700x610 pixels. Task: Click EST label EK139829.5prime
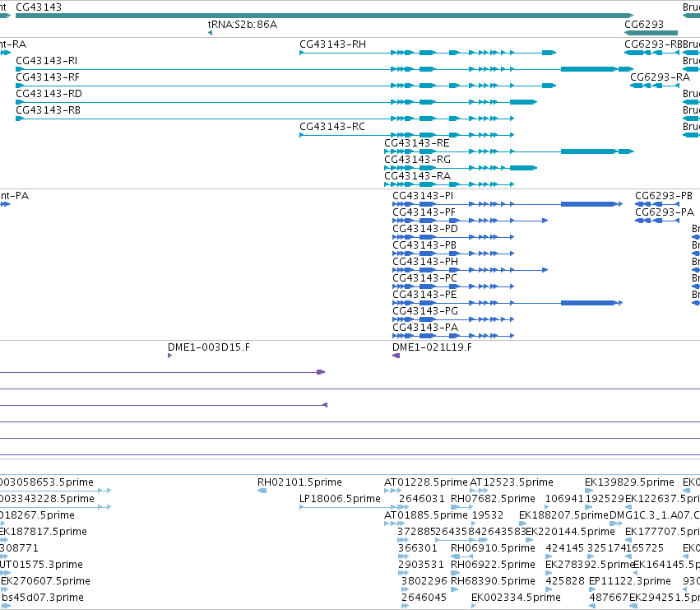tap(629, 482)
